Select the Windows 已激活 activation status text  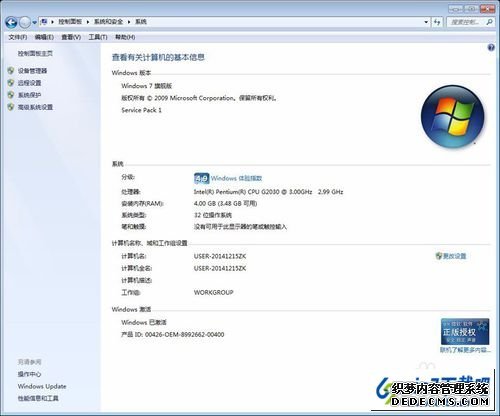tap(144, 322)
